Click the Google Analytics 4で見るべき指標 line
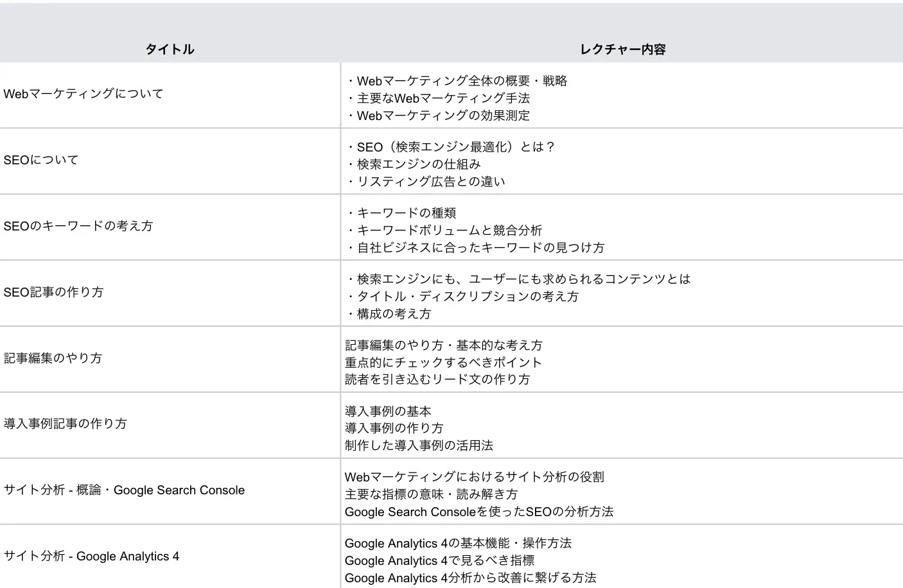 [439, 560]
